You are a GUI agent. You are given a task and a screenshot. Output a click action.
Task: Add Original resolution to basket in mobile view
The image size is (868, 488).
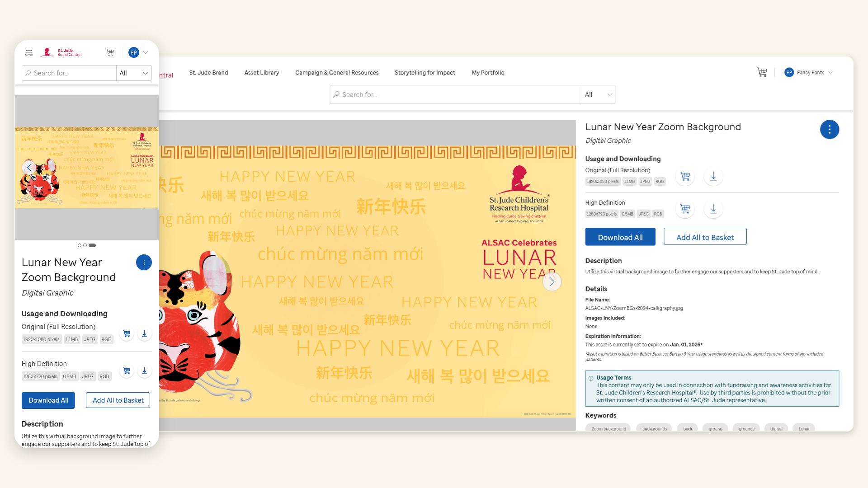click(127, 334)
